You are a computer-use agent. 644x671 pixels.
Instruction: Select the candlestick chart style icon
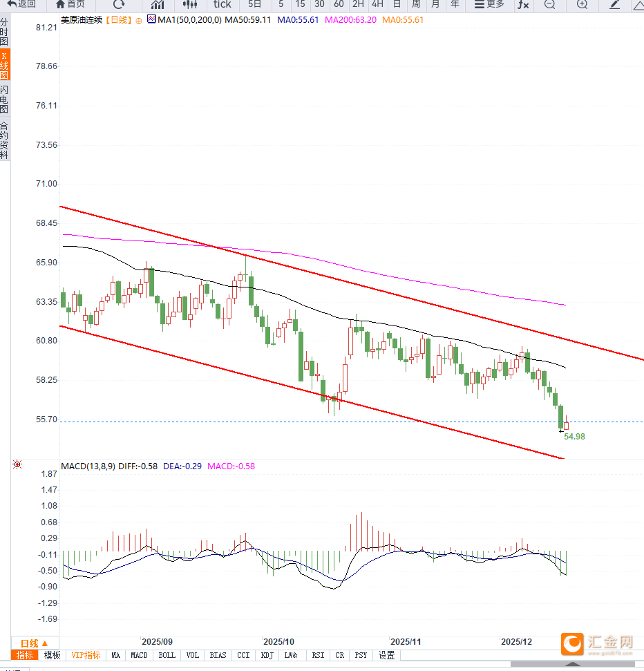coord(190,5)
